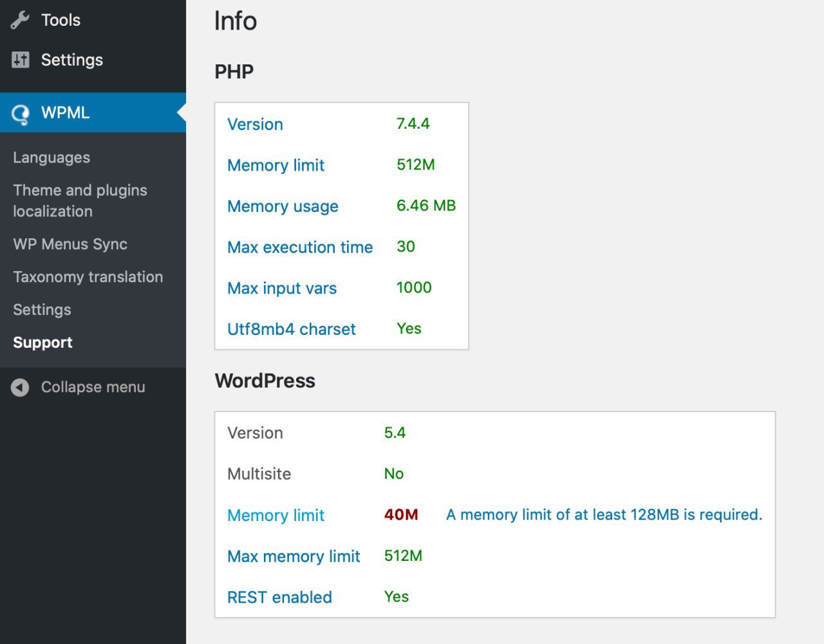Click the memory usage value 6.46 MB
This screenshot has width=824, height=644.
426,205
